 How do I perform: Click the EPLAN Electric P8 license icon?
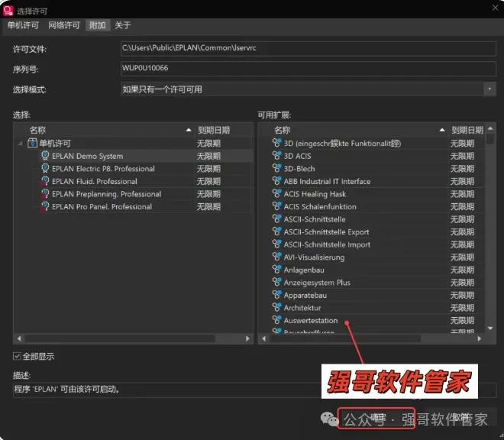click(x=45, y=168)
